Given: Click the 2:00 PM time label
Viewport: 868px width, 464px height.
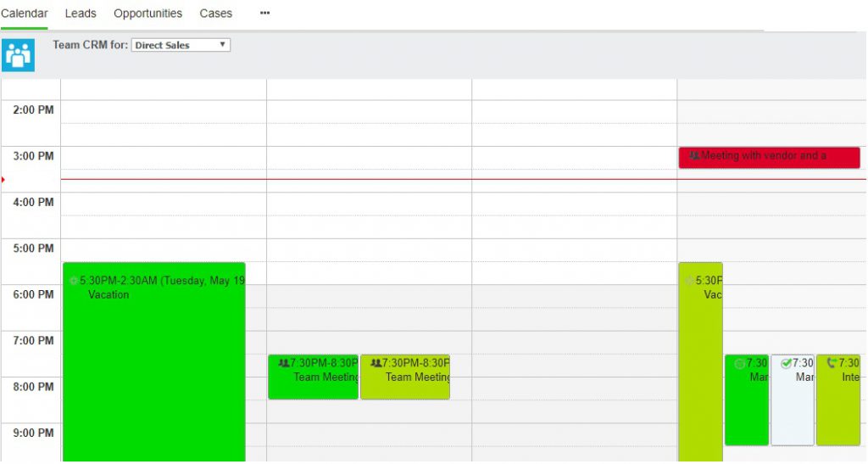Looking at the screenshot, I should coord(33,109).
